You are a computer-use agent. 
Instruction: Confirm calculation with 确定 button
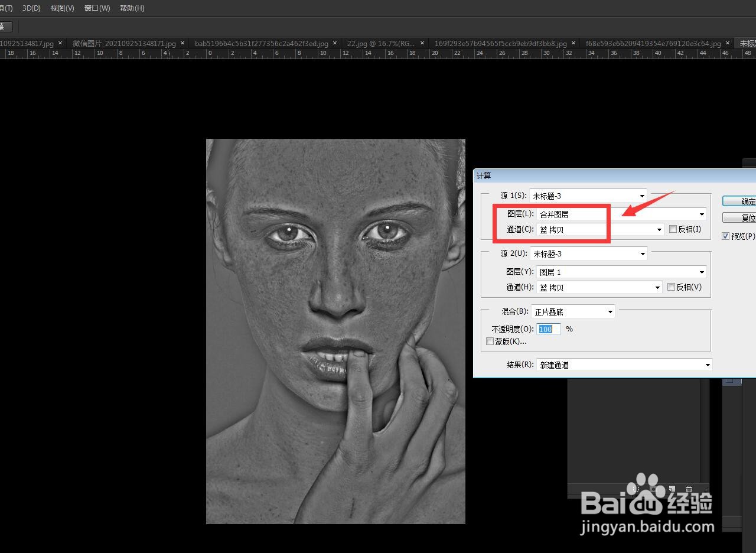click(x=739, y=201)
